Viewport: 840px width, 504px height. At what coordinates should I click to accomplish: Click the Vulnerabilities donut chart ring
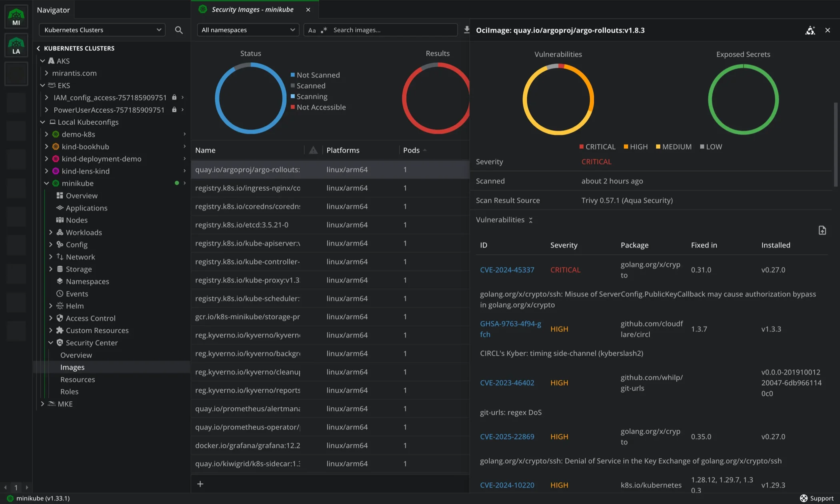coord(525,100)
